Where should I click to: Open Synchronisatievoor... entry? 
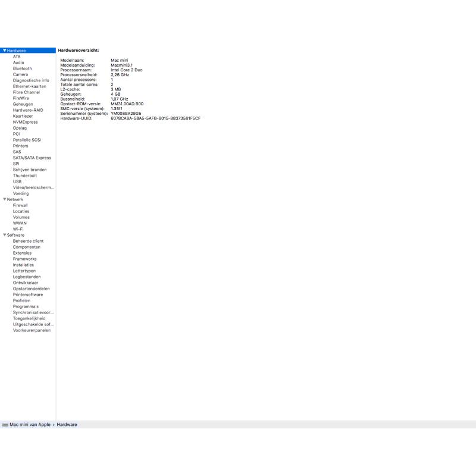(33, 312)
